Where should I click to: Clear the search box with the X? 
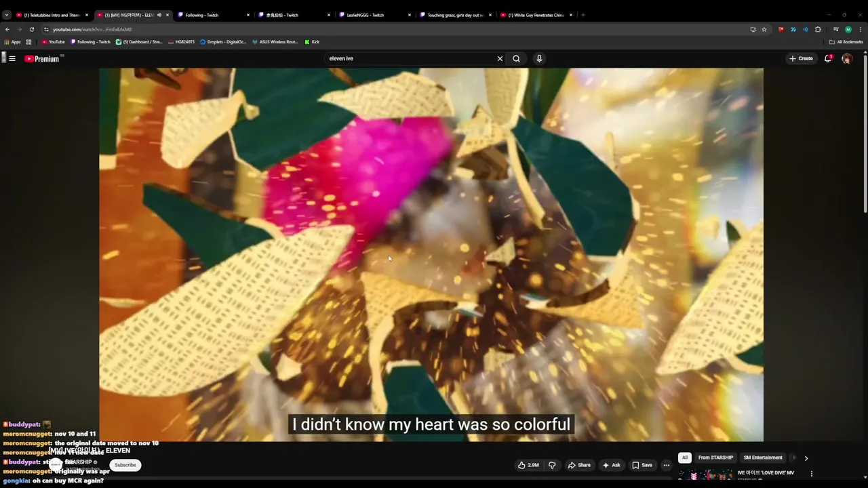500,58
